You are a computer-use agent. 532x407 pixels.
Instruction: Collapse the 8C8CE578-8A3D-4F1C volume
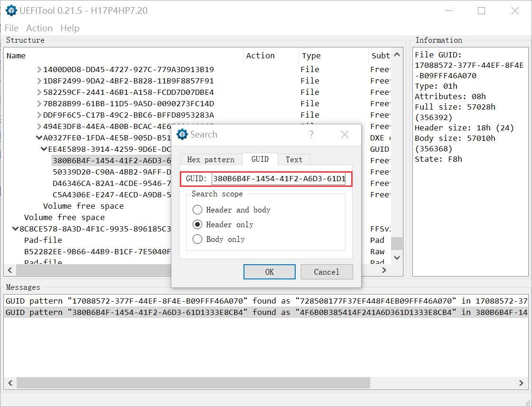click(15, 229)
